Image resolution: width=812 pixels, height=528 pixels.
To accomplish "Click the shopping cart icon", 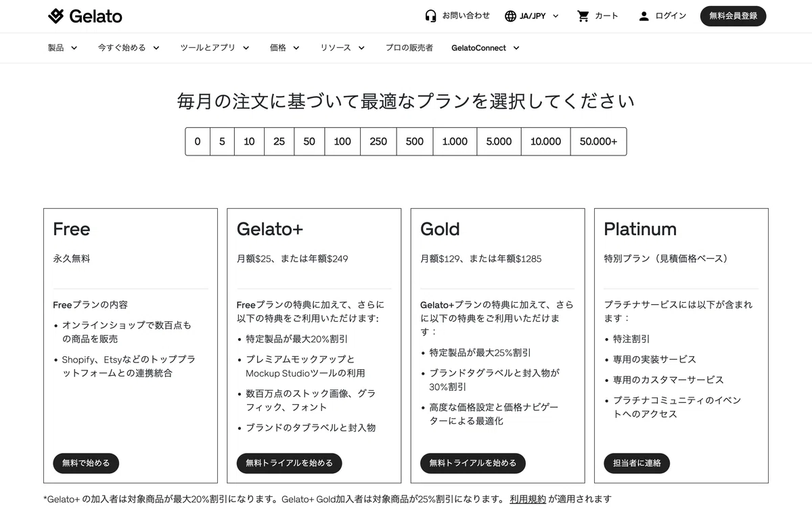I will pyautogui.click(x=583, y=16).
